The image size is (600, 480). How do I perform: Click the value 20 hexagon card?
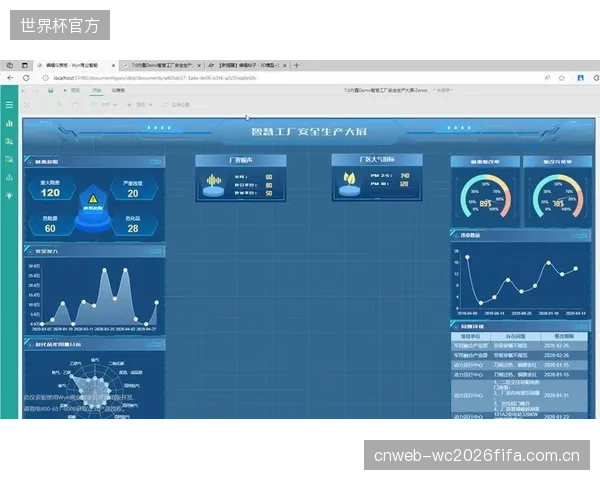point(133,189)
